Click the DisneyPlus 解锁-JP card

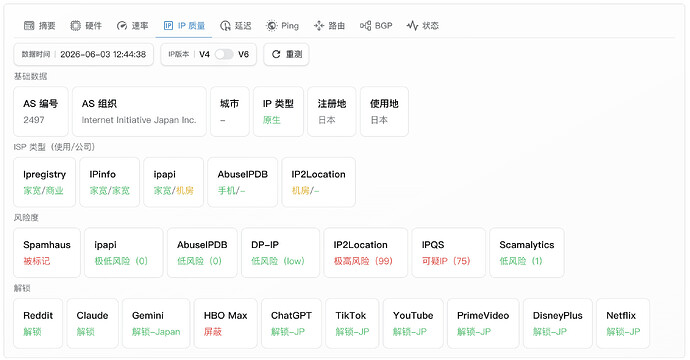coord(558,323)
